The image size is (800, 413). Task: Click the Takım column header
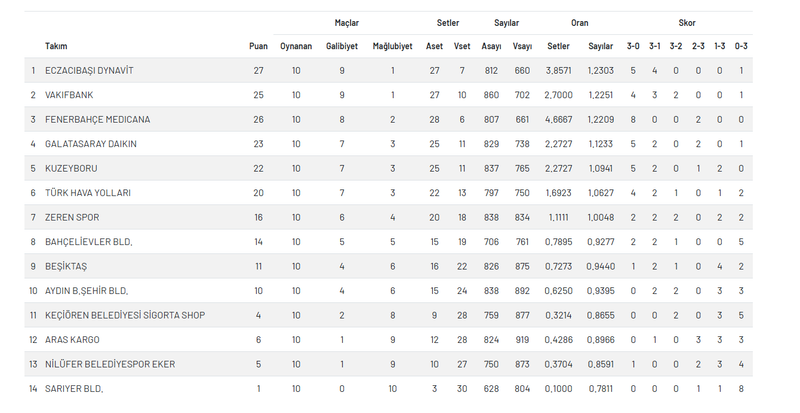pyautogui.click(x=56, y=47)
